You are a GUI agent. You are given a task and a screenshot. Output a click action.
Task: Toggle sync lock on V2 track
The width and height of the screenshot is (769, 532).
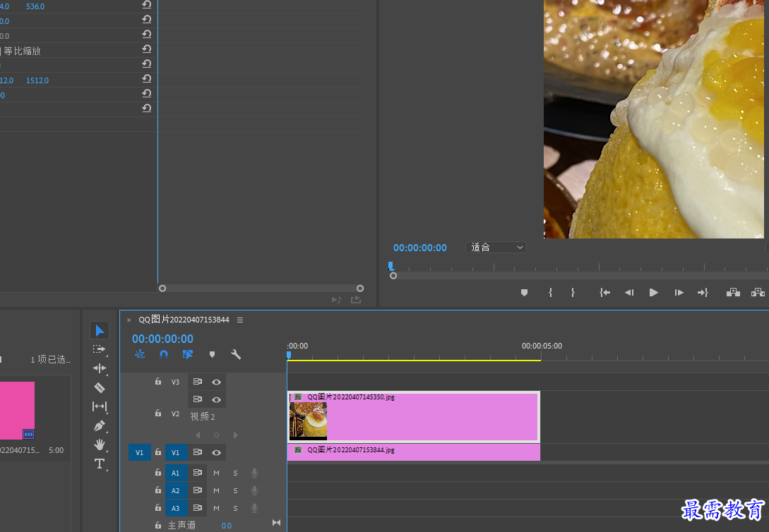click(x=198, y=399)
